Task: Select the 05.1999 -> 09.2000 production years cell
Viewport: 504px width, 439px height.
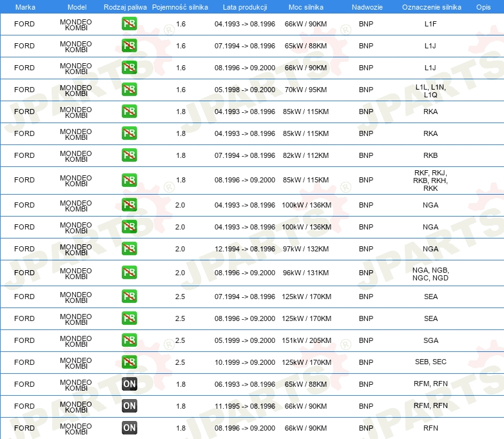Action: (x=245, y=340)
